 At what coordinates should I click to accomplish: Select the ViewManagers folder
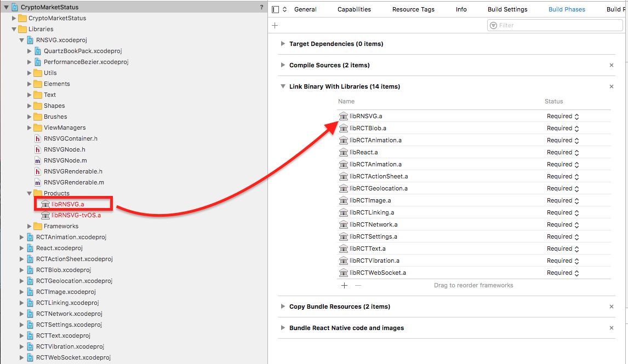click(x=65, y=128)
